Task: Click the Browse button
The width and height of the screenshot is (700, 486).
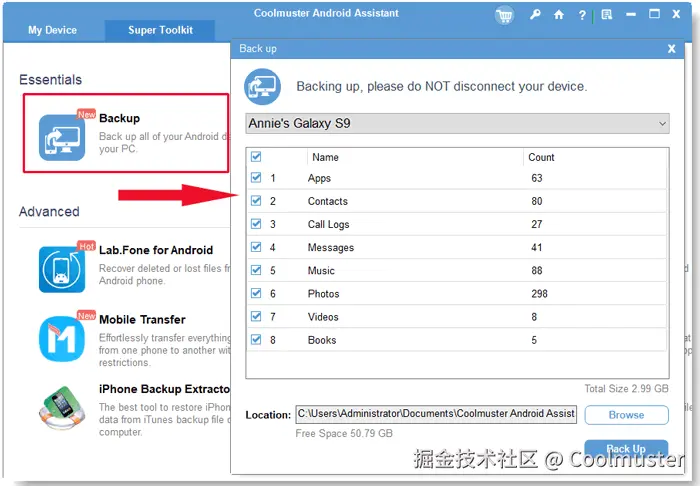Action: click(626, 415)
